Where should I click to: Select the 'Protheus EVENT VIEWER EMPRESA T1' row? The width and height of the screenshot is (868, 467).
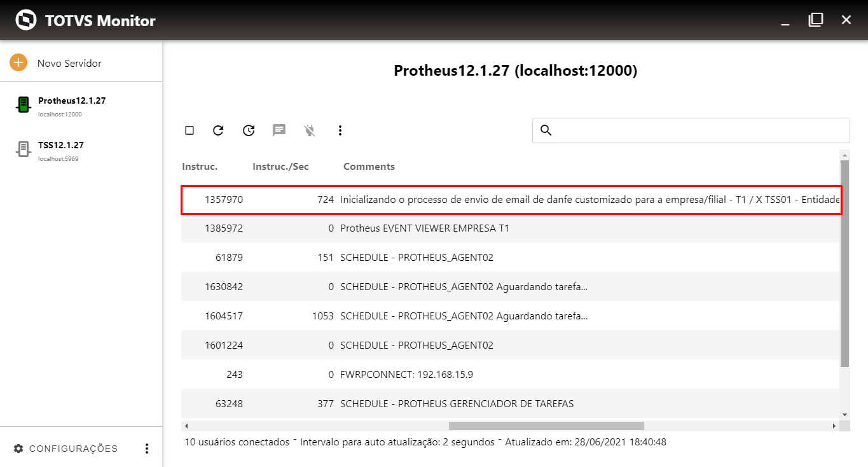click(511, 228)
